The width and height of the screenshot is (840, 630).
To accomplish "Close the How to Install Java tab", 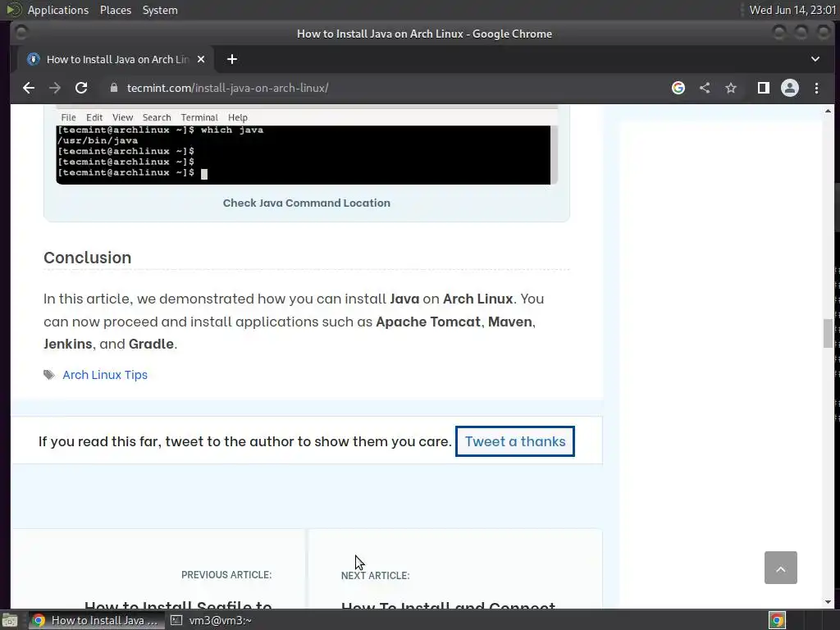I will tap(201, 59).
